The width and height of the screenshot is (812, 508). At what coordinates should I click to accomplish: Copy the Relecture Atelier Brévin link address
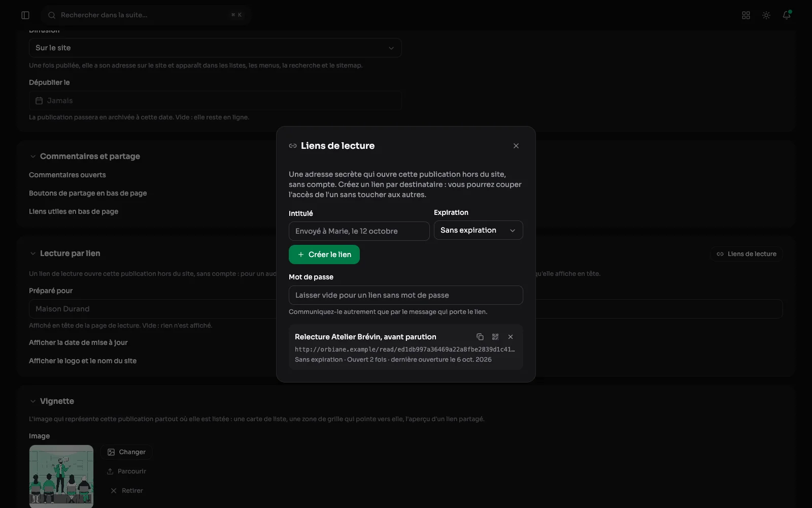tap(480, 337)
